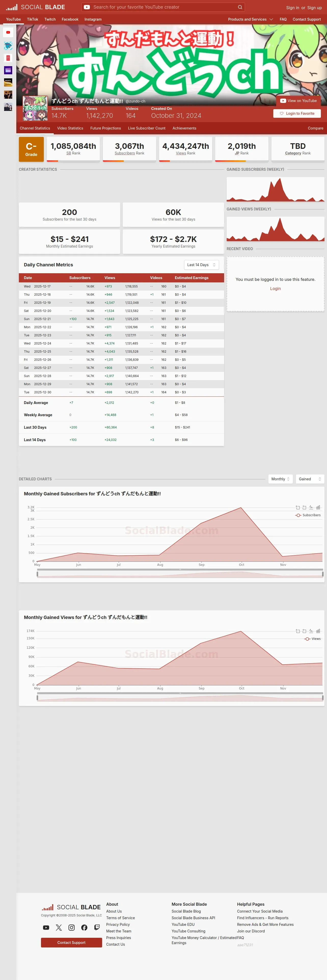Open the Achievements tab

point(184,128)
